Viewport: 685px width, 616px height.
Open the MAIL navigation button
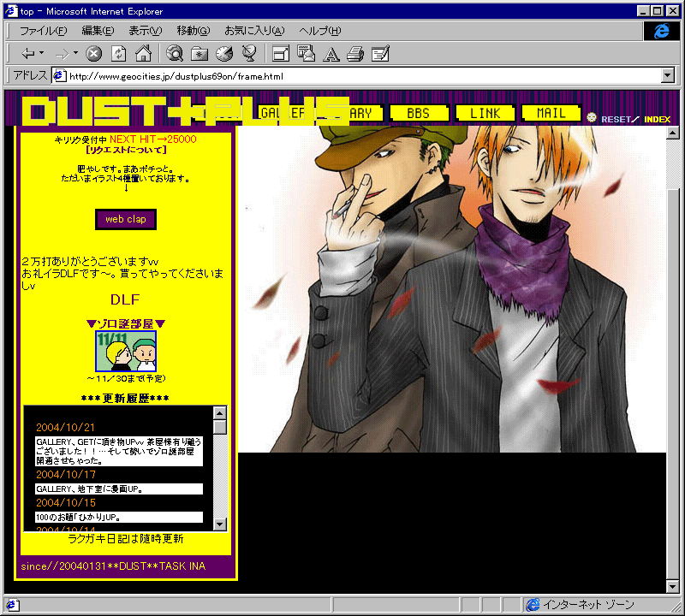click(551, 113)
